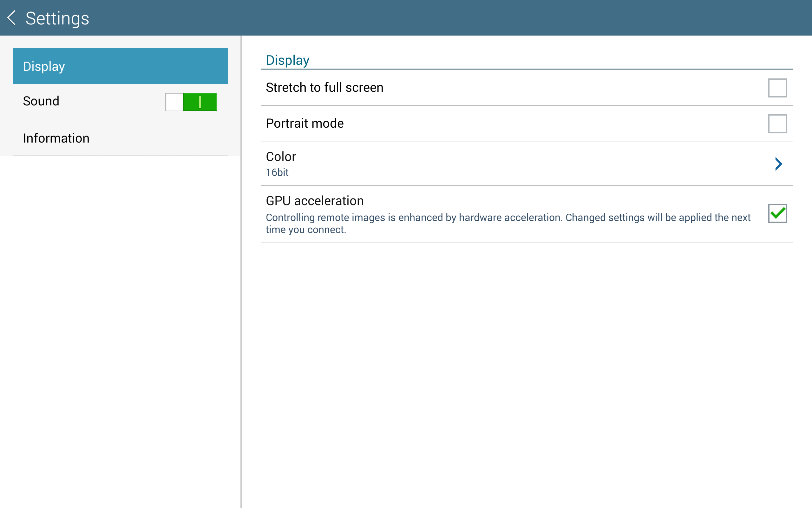Viewport: 812px width, 508px height.
Task: Tap the back arrow icon in header
Action: click(x=12, y=18)
